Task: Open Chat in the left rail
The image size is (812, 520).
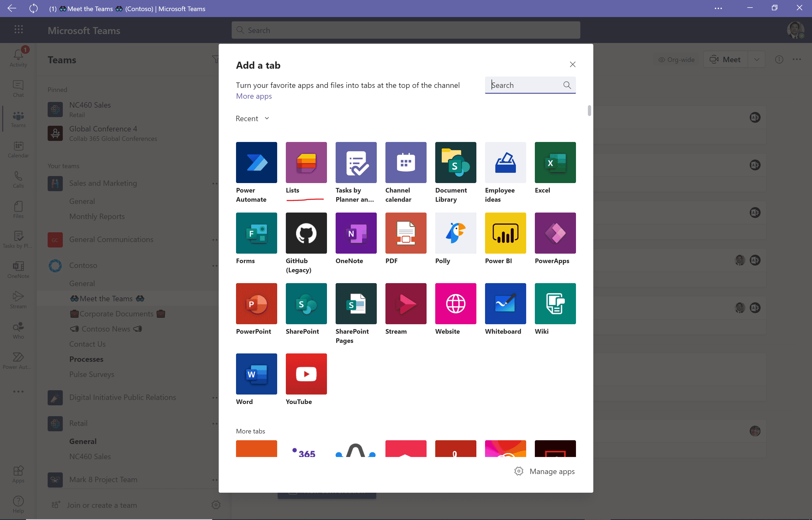Action: [18, 88]
